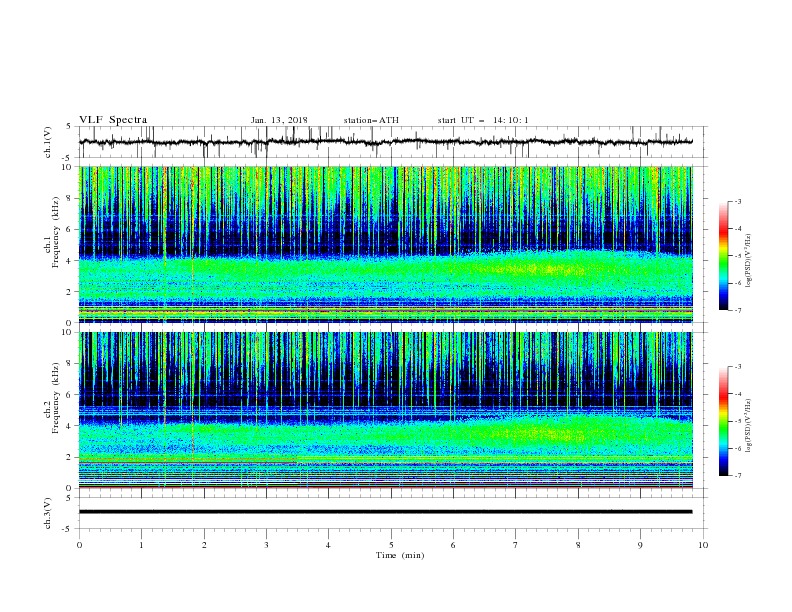
Task: Click the "8" kHz tick on ch.1 frequency axis
Action: point(70,198)
